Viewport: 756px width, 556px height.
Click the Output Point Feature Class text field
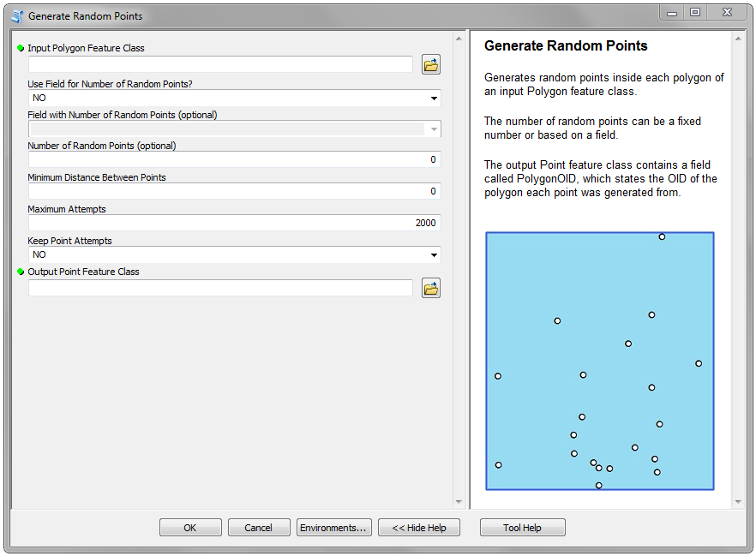(220, 288)
